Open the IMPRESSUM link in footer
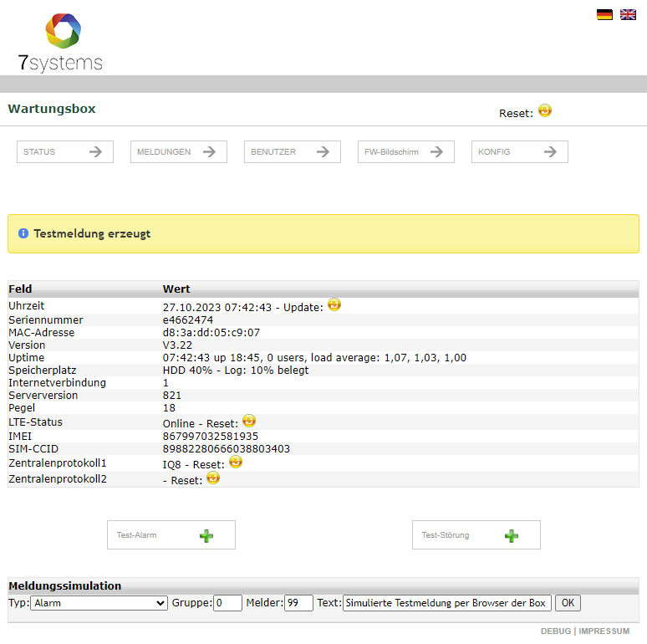The width and height of the screenshot is (647, 644). [604, 631]
